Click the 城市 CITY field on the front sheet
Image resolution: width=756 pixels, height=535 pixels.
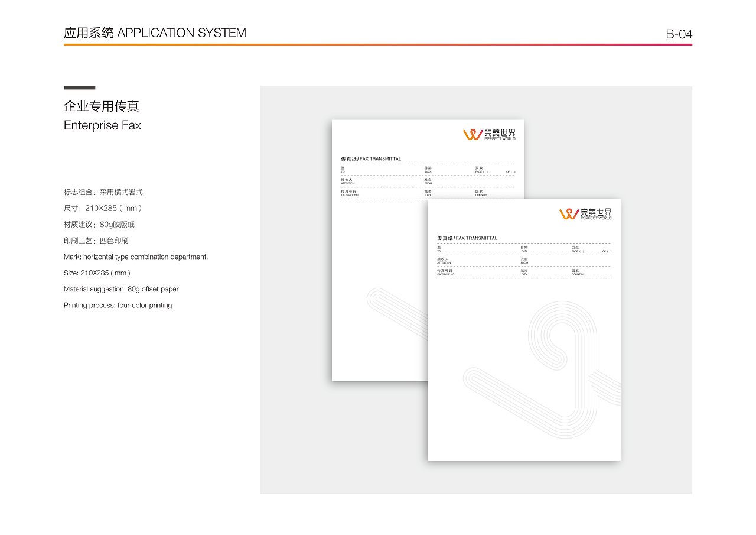(x=524, y=273)
